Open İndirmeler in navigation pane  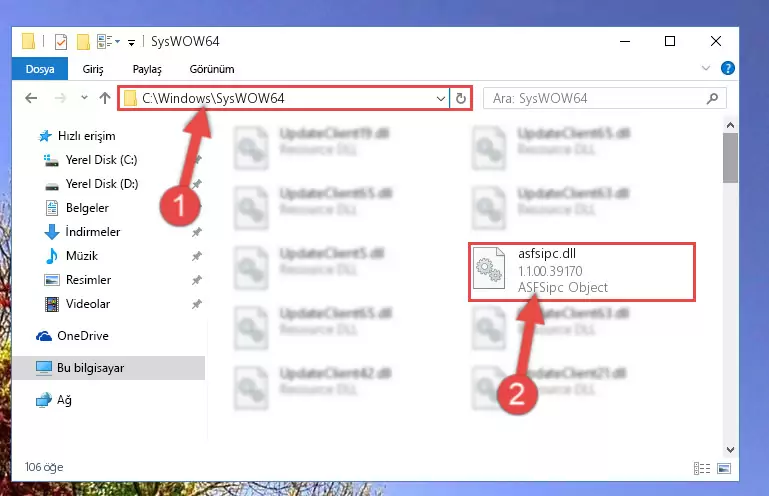click(82, 232)
